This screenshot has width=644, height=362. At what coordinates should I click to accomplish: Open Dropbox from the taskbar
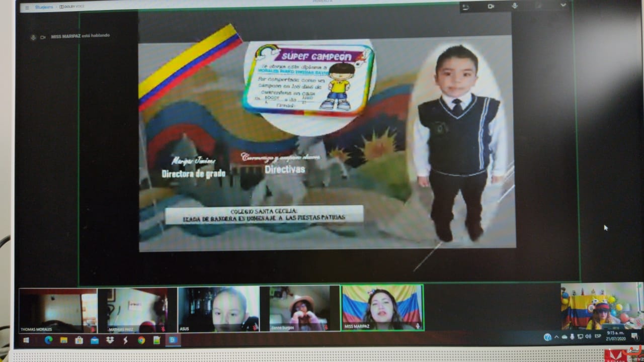click(x=110, y=340)
